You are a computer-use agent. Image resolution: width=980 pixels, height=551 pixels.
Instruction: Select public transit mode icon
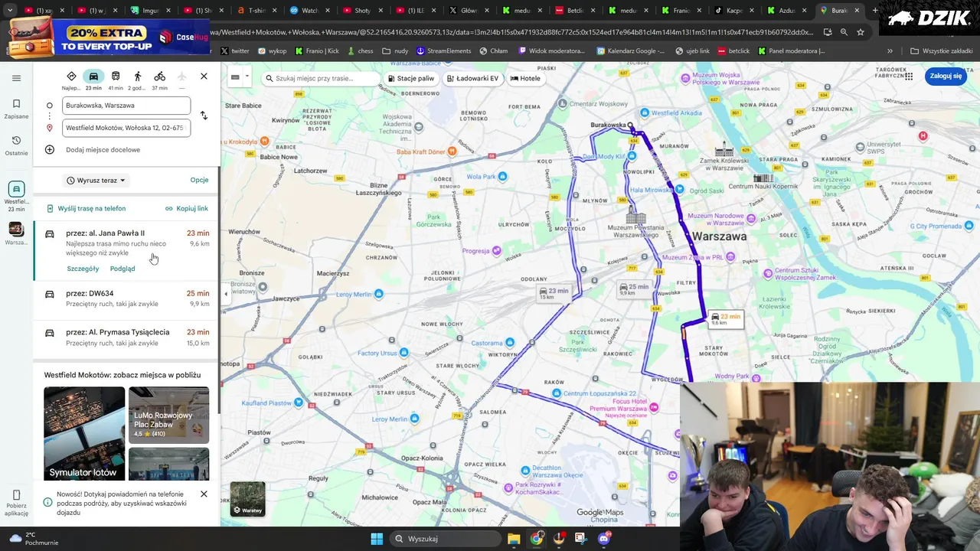(x=116, y=77)
